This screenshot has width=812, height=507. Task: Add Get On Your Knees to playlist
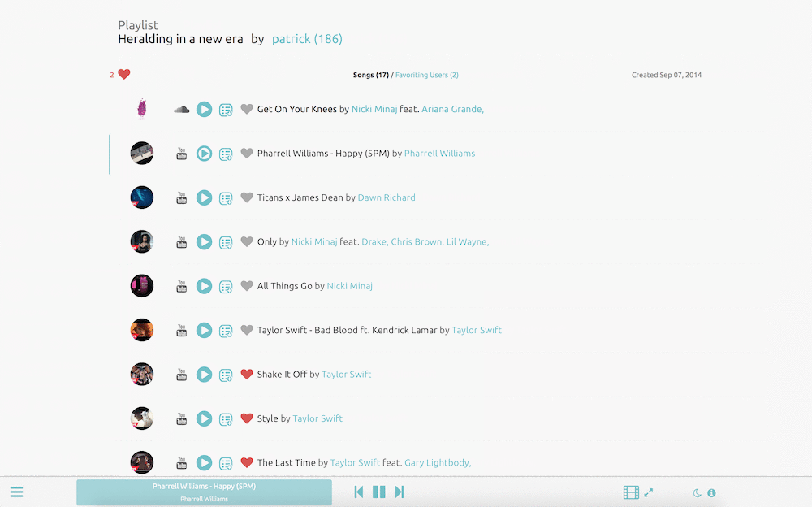[x=226, y=110]
